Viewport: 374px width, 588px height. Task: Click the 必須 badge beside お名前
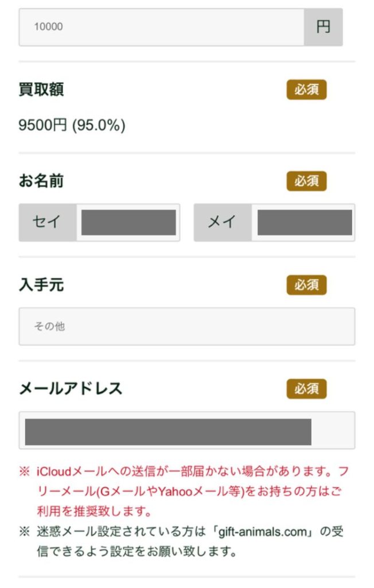[306, 181]
